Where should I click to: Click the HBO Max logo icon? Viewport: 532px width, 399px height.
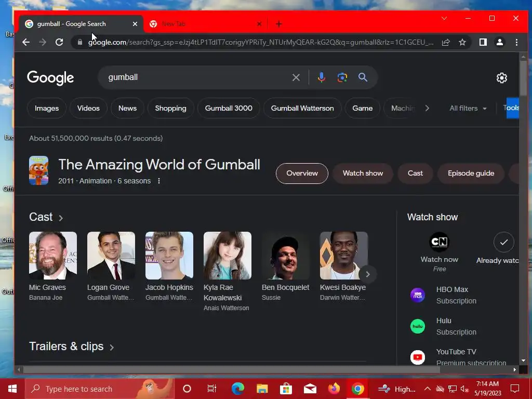click(418, 295)
